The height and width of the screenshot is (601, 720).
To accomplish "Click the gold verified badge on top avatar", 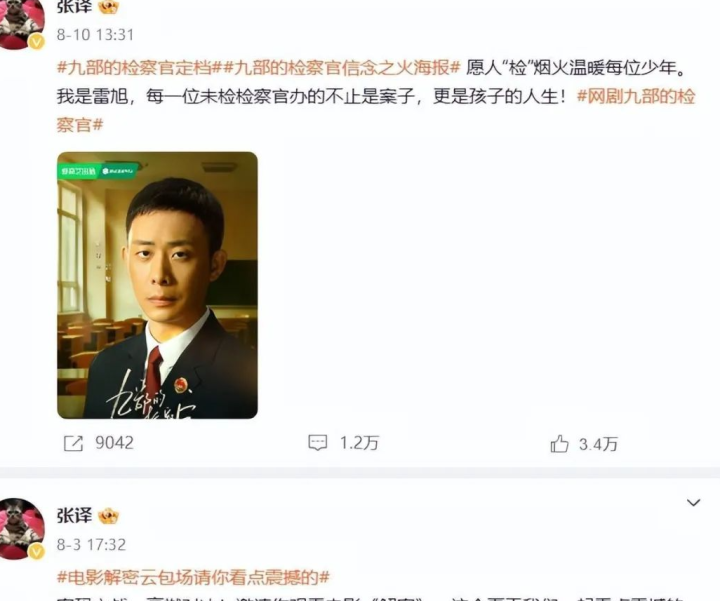I will pyautogui.click(x=37, y=42).
